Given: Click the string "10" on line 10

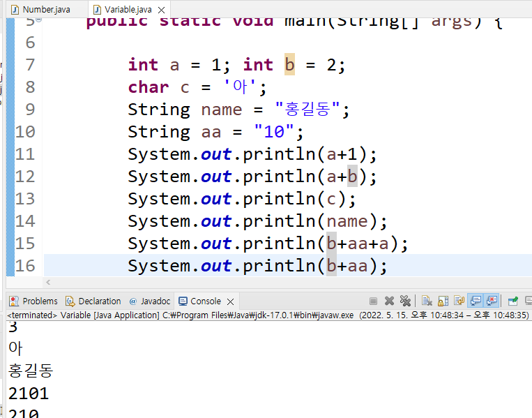Looking at the screenshot, I should 274,132.
